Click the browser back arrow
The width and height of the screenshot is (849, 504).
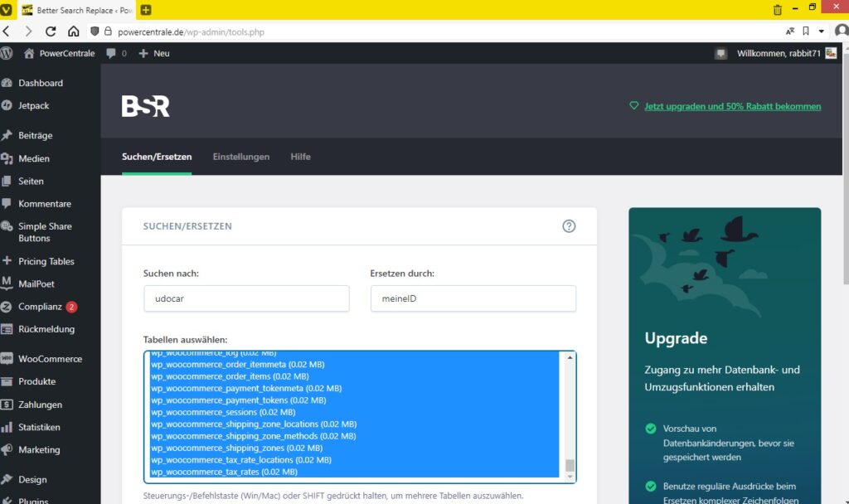(7, 31)
